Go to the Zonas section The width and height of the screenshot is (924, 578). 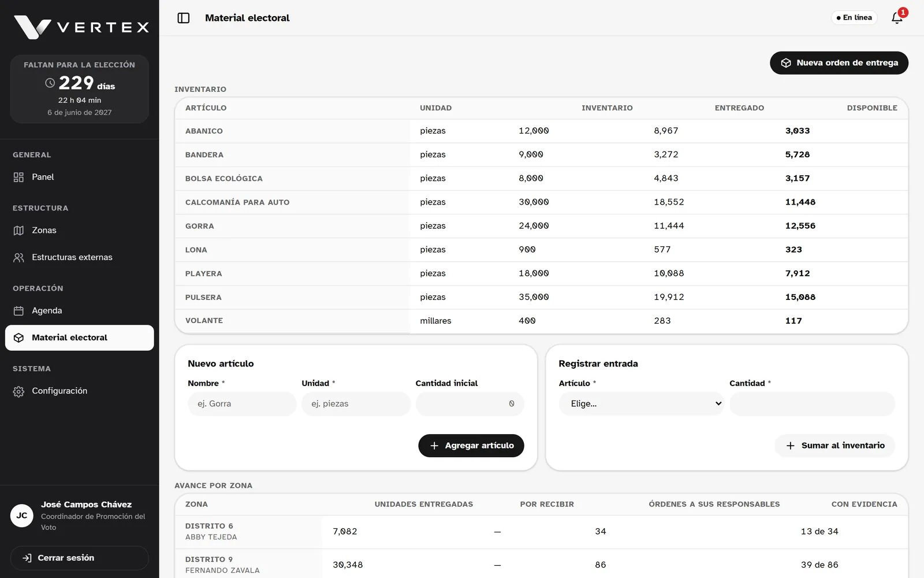click(80, 230)
